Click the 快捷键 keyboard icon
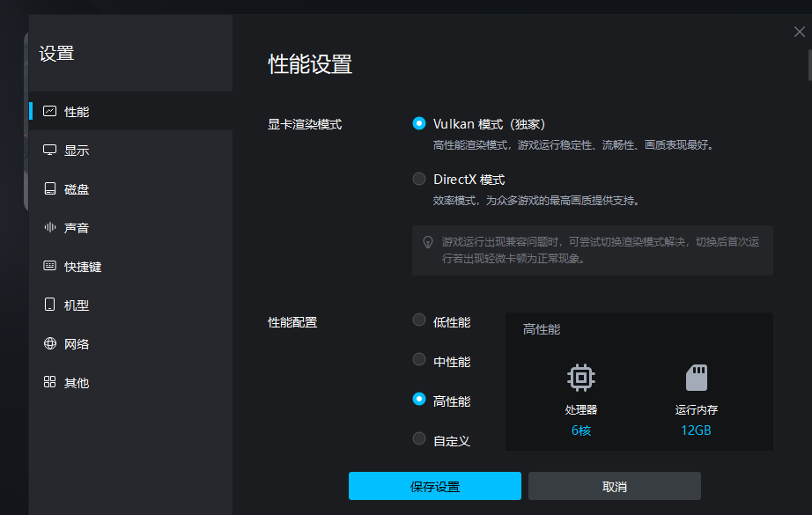Viewport: 812px width, 515px height. (49, 266)
